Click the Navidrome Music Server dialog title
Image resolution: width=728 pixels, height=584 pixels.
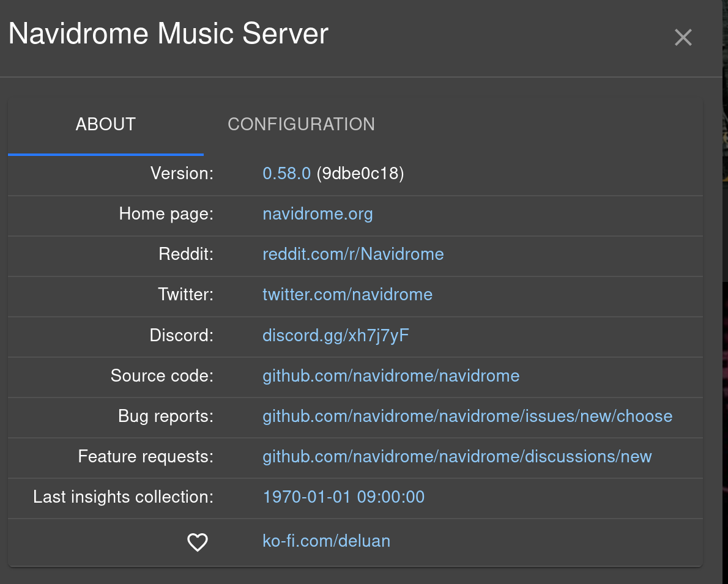tap(169, 34)
